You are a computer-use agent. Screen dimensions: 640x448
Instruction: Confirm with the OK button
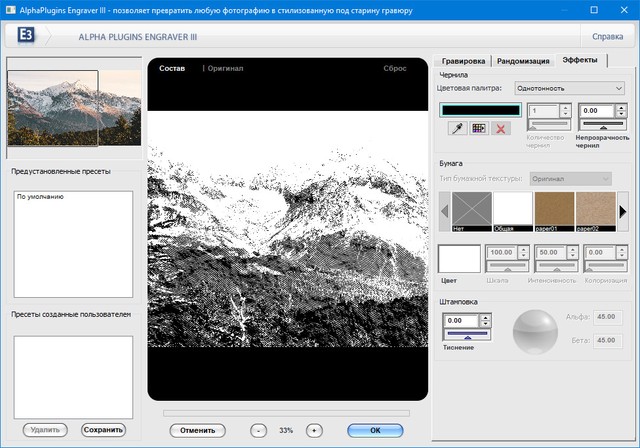[x=375, y=430]
